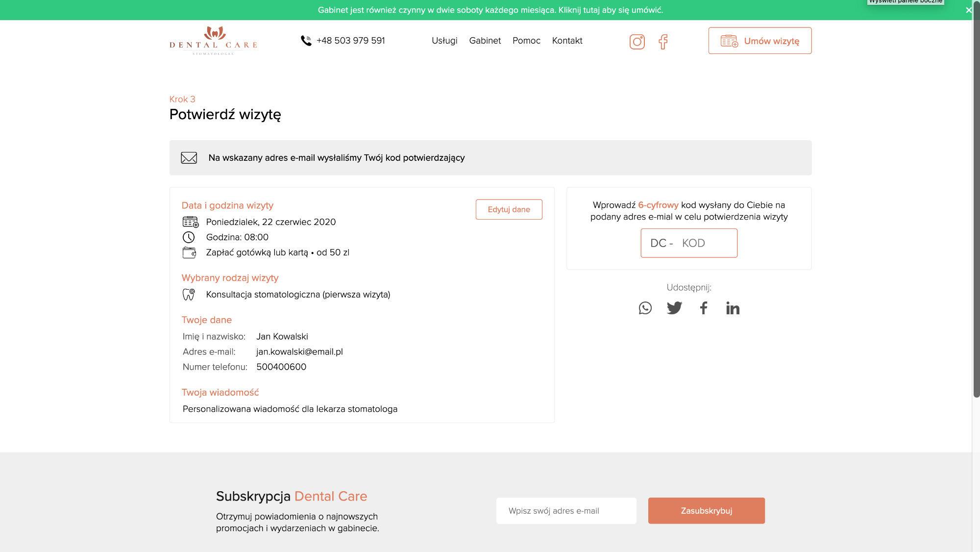Click the clock icon next to Godzina 08:00
The height and width of the screenshot is (552, 980).
[x=189, y=237]
